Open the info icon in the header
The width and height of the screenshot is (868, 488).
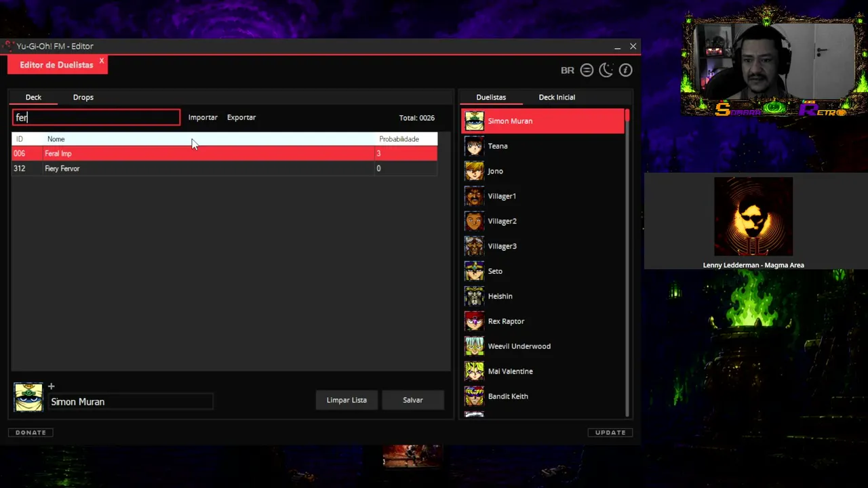(625, 70)
